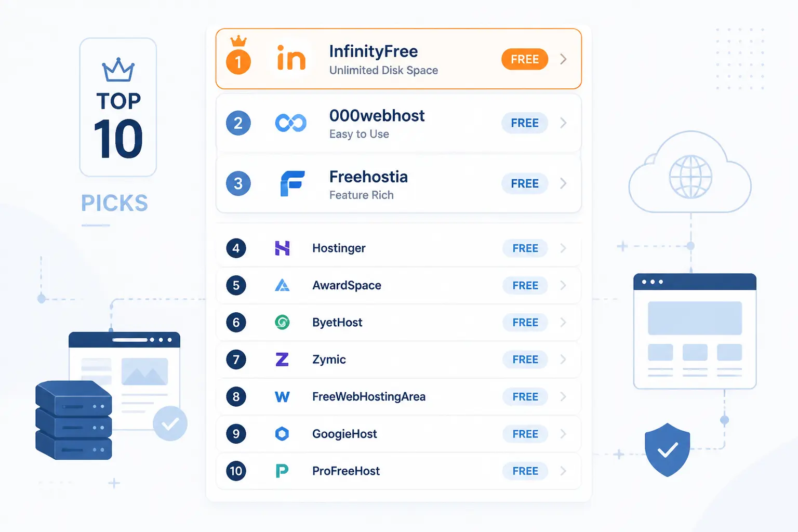Click the 'Unlimited Disk Space' subtitle
Image resolution: width=798 pixels, height=532 pixels.
point(383,70)
